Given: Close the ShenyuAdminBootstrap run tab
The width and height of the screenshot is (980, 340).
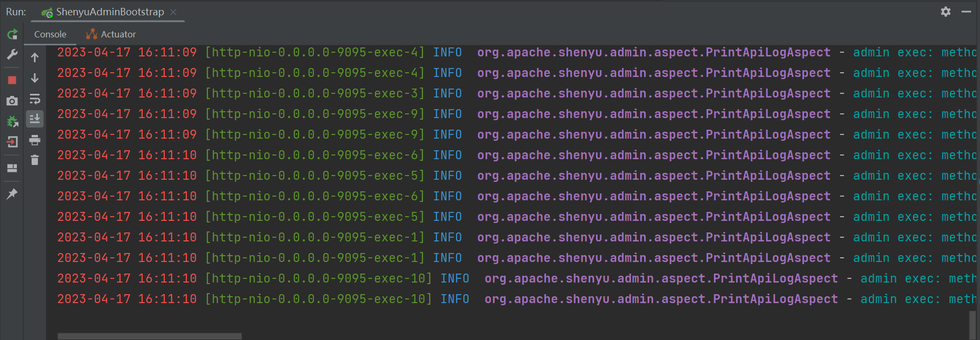Looking at the screenshot, I should pos(174,12).
